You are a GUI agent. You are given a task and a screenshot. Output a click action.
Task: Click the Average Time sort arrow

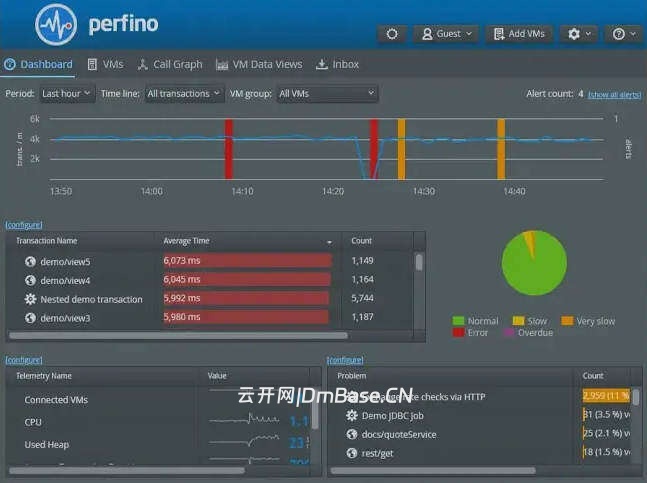tap(329, 242)
